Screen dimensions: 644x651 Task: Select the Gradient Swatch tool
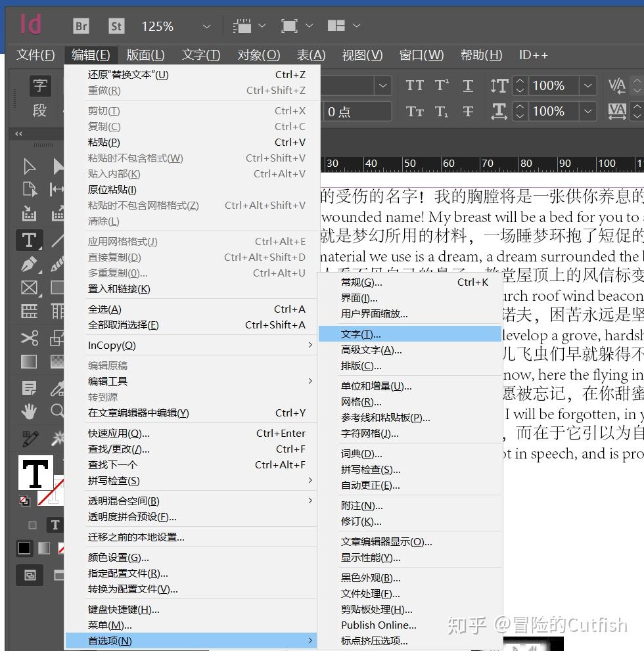[29, 361]
